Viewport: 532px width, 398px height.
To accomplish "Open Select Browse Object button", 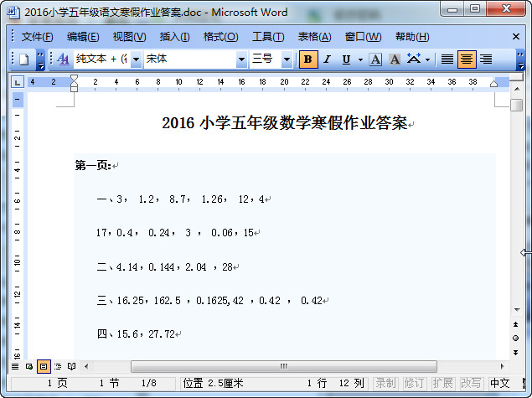I will tap(516, 339).
